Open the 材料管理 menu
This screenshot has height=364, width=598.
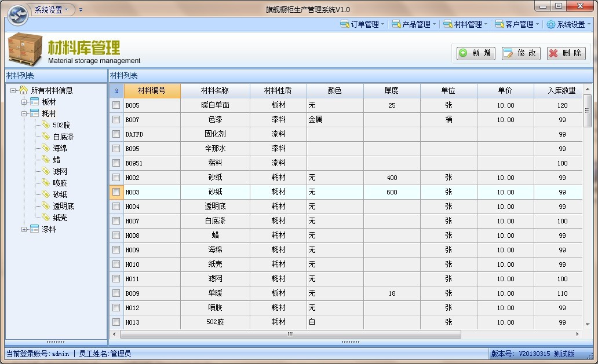point(465,24)
